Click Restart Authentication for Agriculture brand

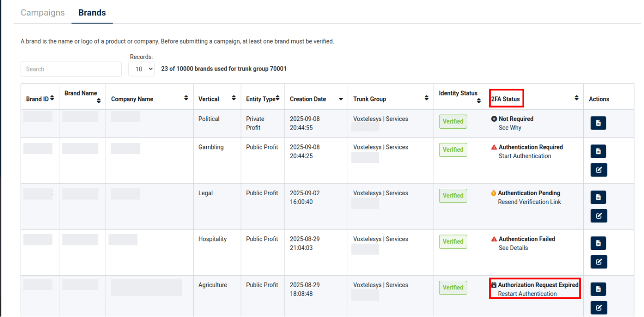[527, 294]
